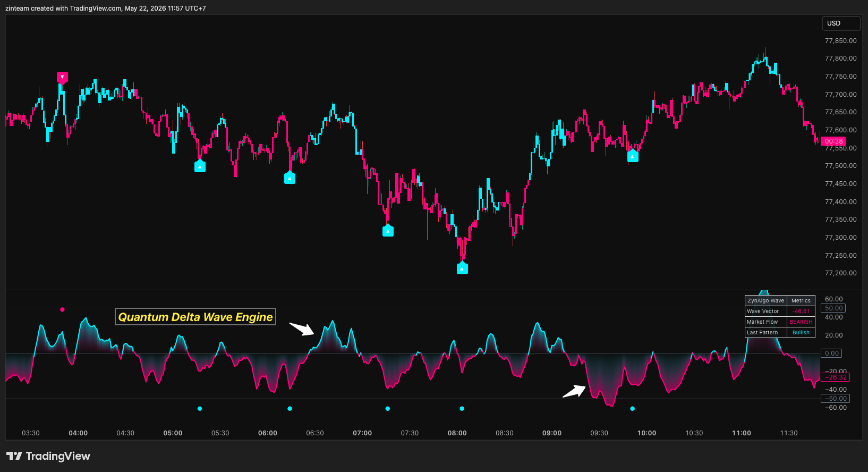Select the cyan buy marker at the 08:00 chart low

click(462, 268)
